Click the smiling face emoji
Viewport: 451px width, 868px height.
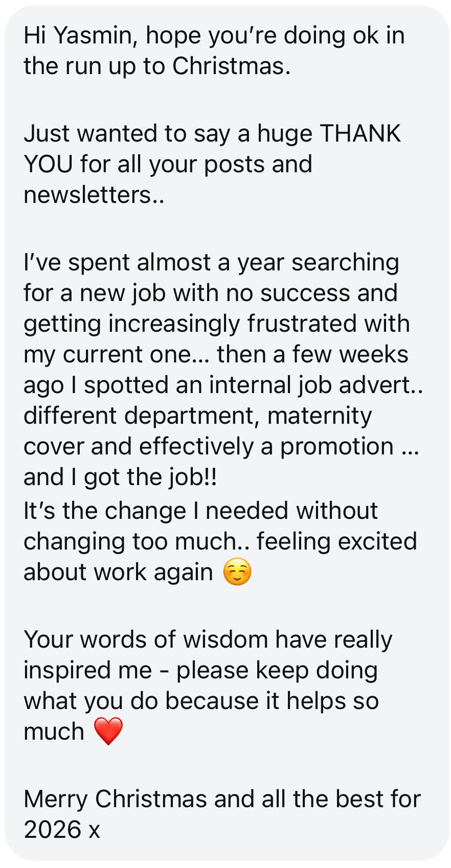237,573
